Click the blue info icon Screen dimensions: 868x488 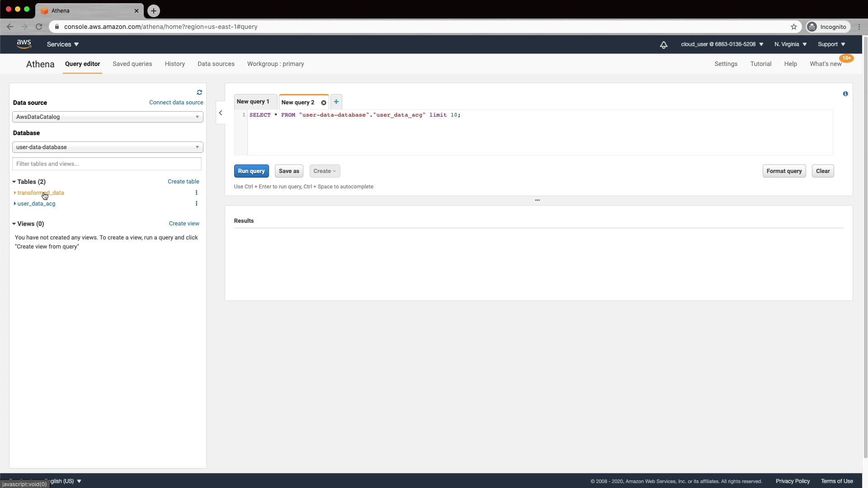[845, 94]
